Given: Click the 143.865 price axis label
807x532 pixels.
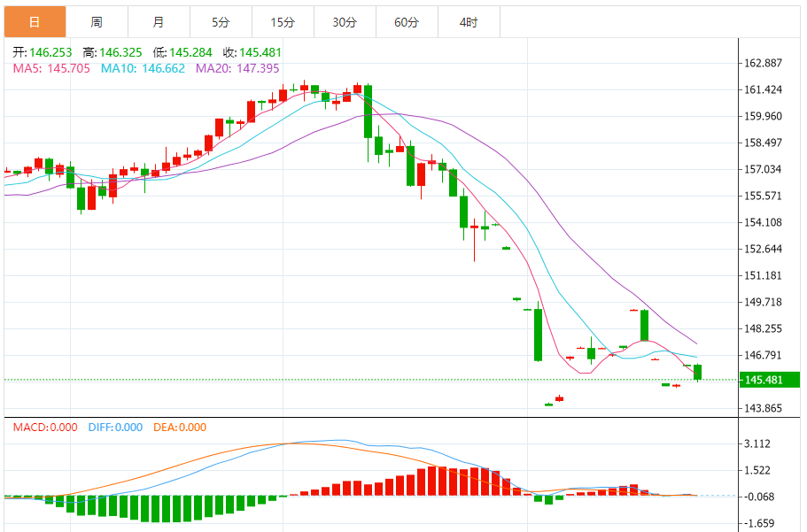Looking at the screenshot, I should 764,408.
